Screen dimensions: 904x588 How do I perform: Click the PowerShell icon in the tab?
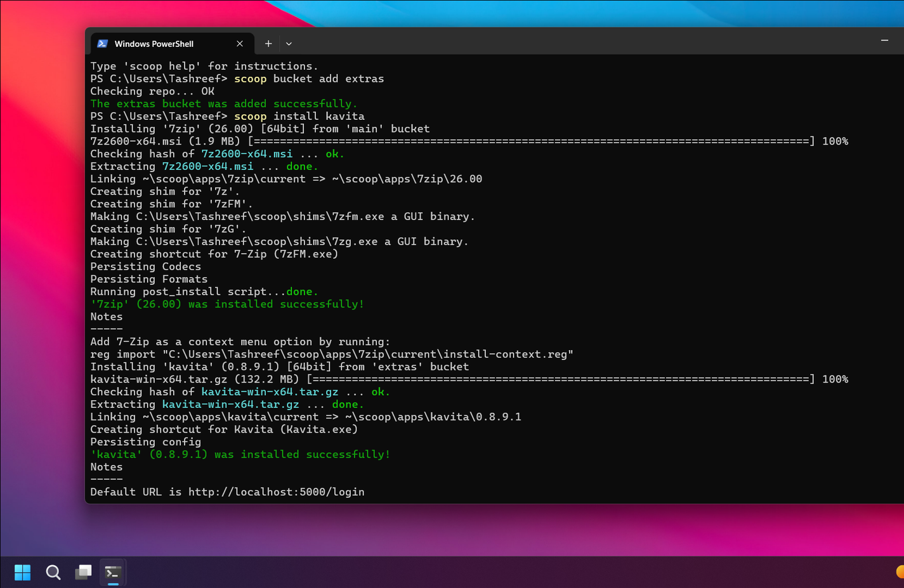[102, 44]
